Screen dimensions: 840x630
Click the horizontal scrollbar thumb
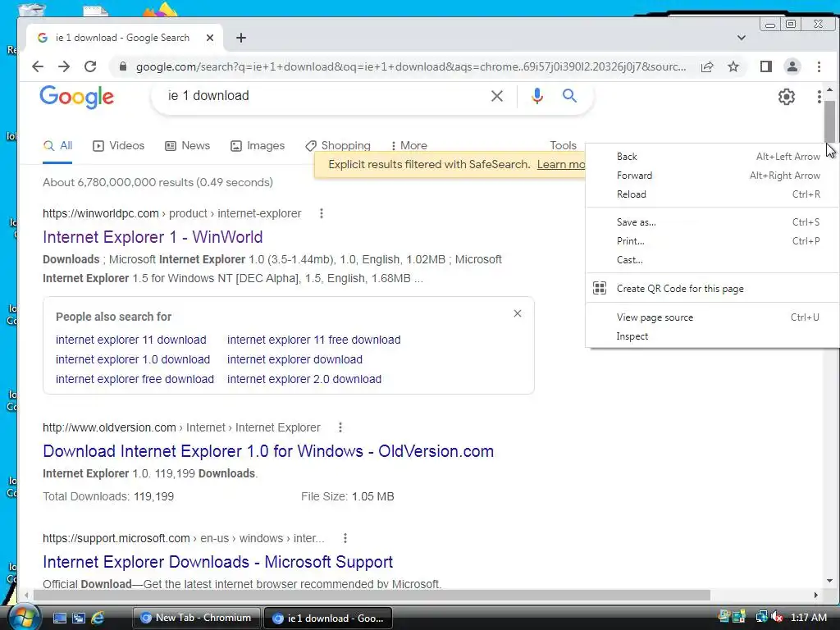tap(372, 596)
